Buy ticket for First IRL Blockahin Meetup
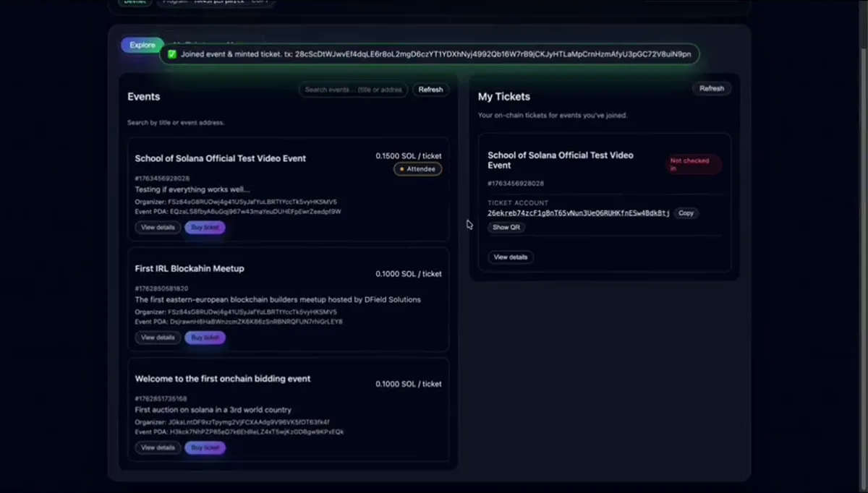This screenshot has height=493, width=868. point(205,338)
